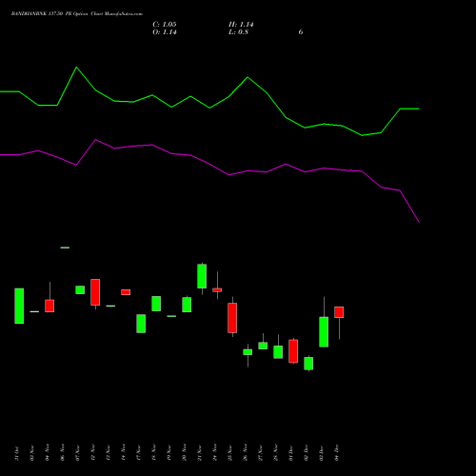
Task: Click the number 6 beside the OHLC values
Action: click(x=301, y=32)
